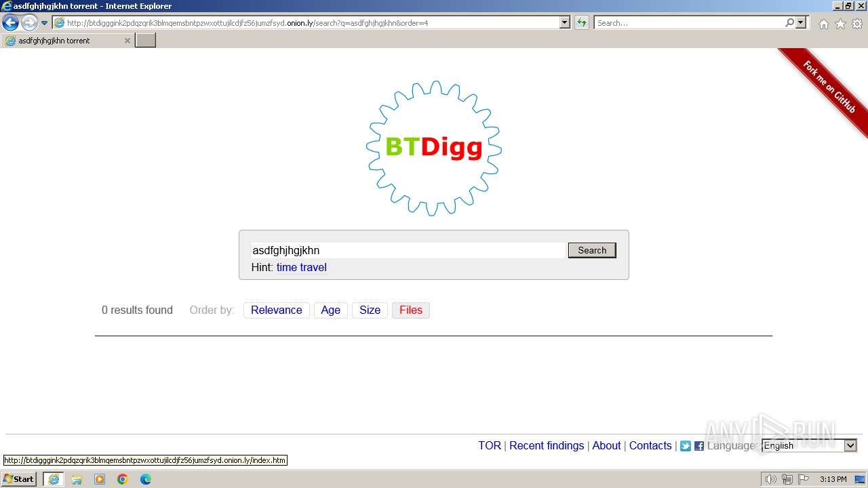Click the 3:13 PM clock

[833, 479]
